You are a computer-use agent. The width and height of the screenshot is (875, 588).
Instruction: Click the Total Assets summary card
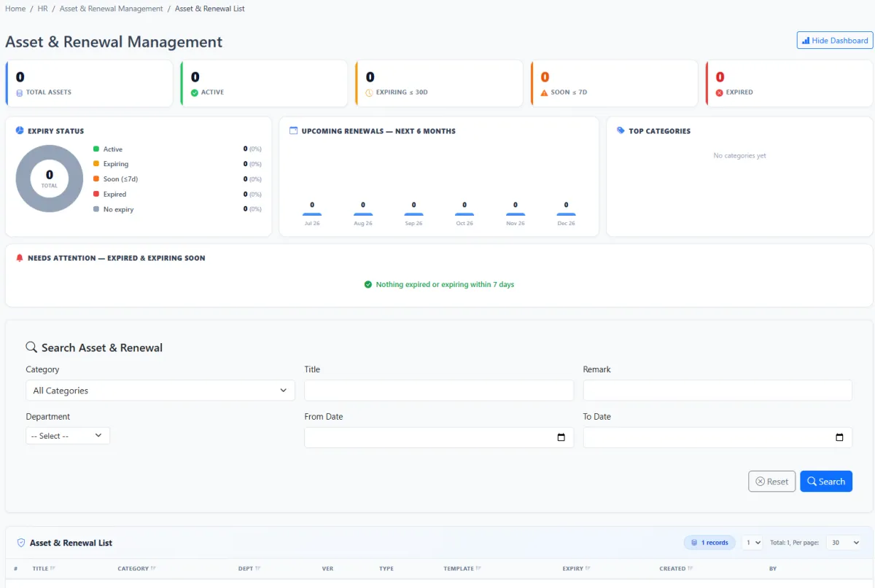pos(89,84)
